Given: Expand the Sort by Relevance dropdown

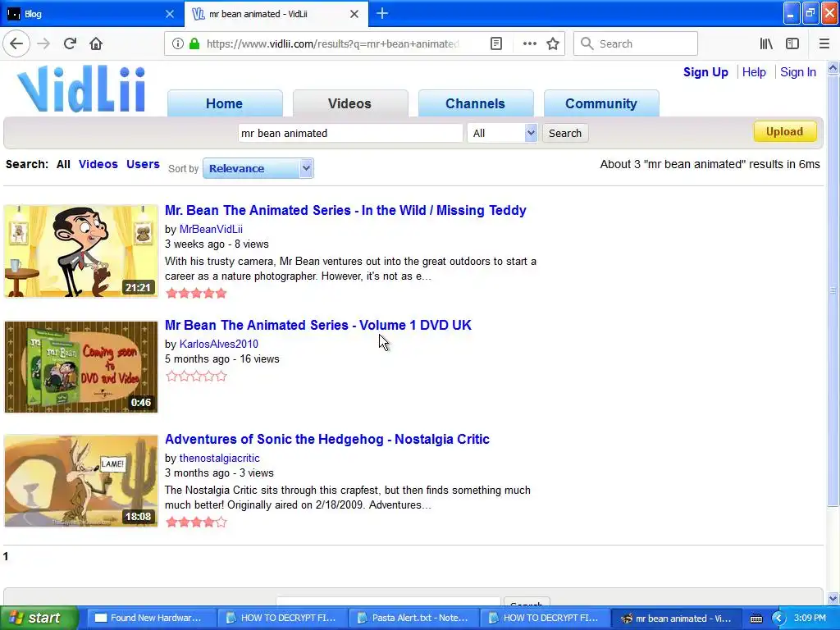Looking at the screenshot, I should point(258,168).
